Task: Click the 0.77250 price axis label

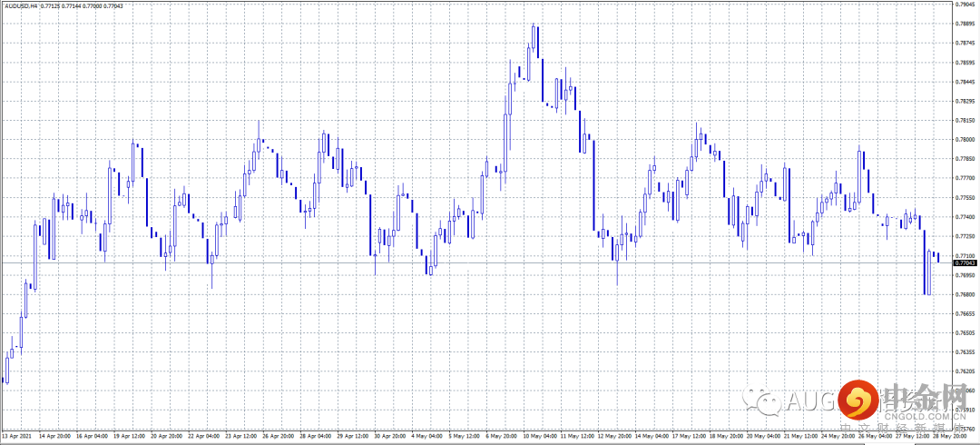Action: click(x=966, y=237)
